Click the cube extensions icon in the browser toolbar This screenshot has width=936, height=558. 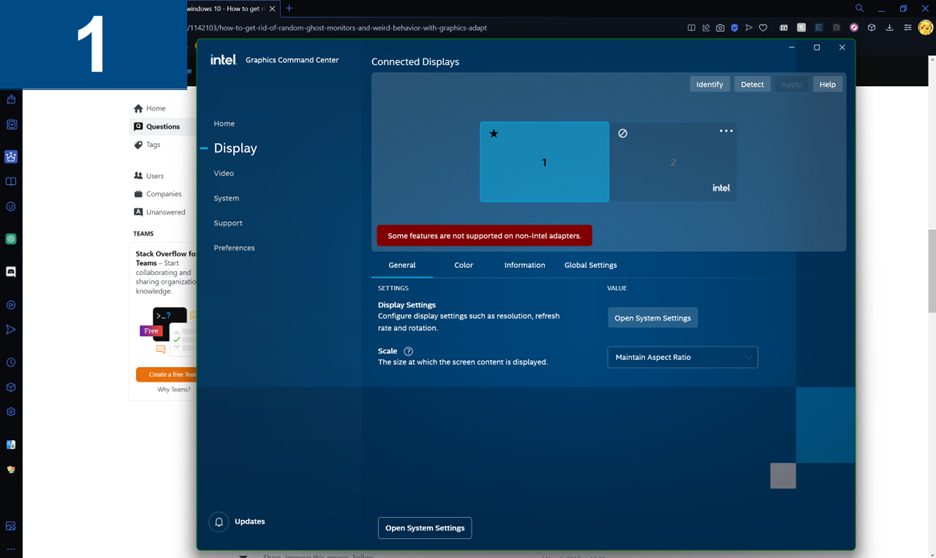pos(872,27)
